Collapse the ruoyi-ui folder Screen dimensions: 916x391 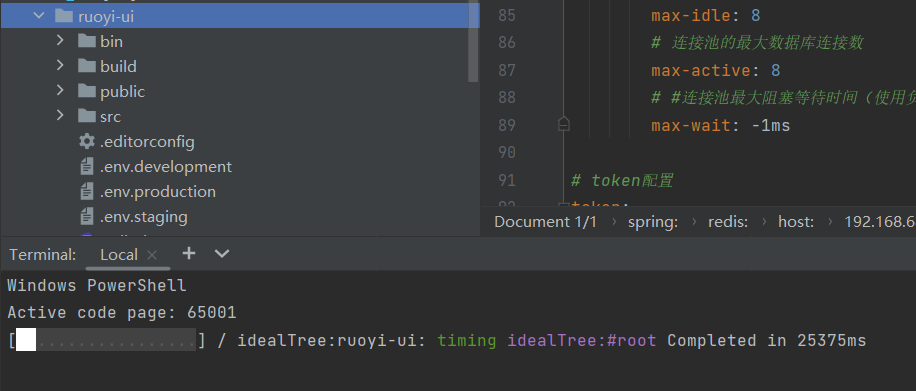39,16
